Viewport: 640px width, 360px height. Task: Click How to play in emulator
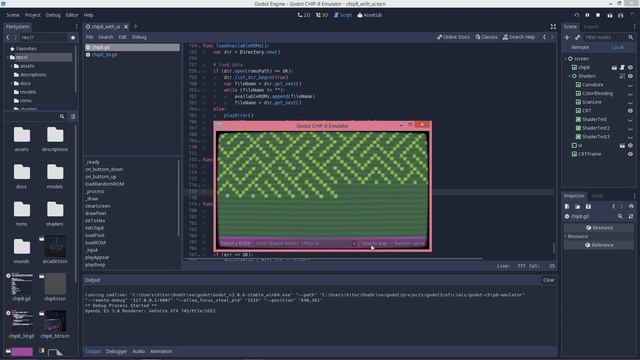tap(375, 244)
